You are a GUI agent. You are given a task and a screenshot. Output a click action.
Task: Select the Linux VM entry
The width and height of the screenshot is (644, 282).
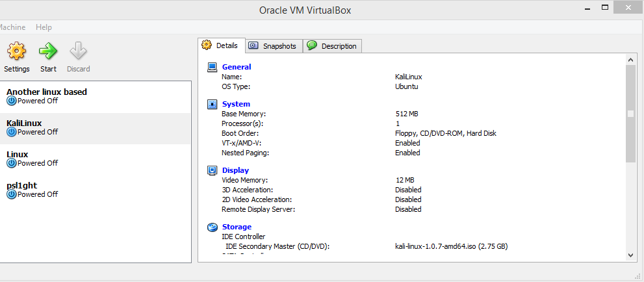click(x=96, y=159)
